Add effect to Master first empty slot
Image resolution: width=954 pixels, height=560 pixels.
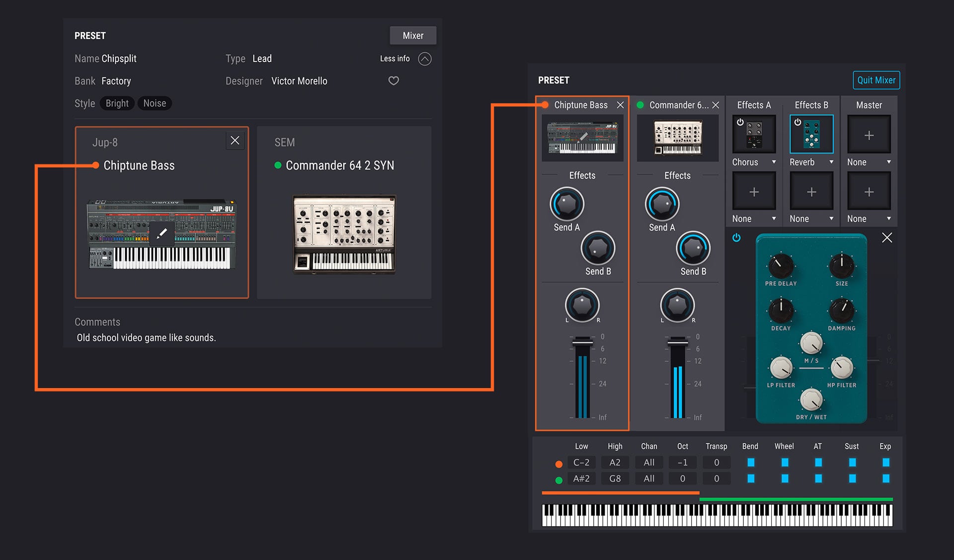(x=869, y=135)
